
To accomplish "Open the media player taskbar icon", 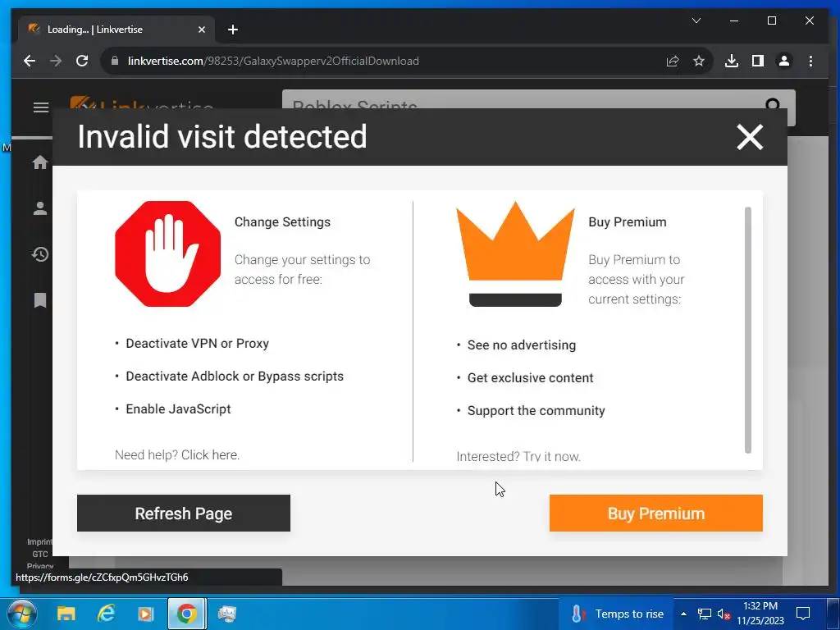I will (146, 614).
